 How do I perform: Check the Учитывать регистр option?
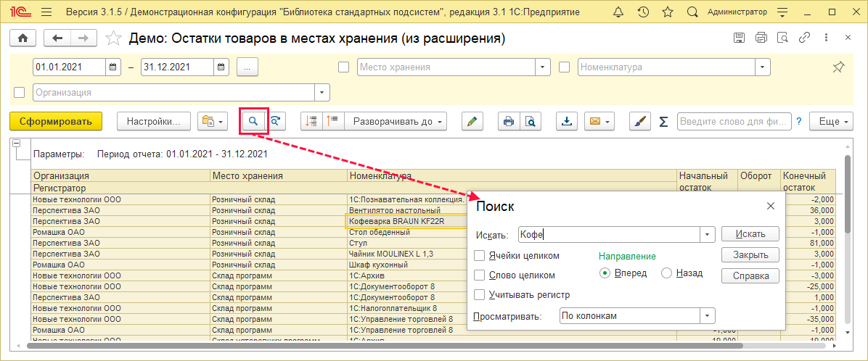[x=480, y=294]
